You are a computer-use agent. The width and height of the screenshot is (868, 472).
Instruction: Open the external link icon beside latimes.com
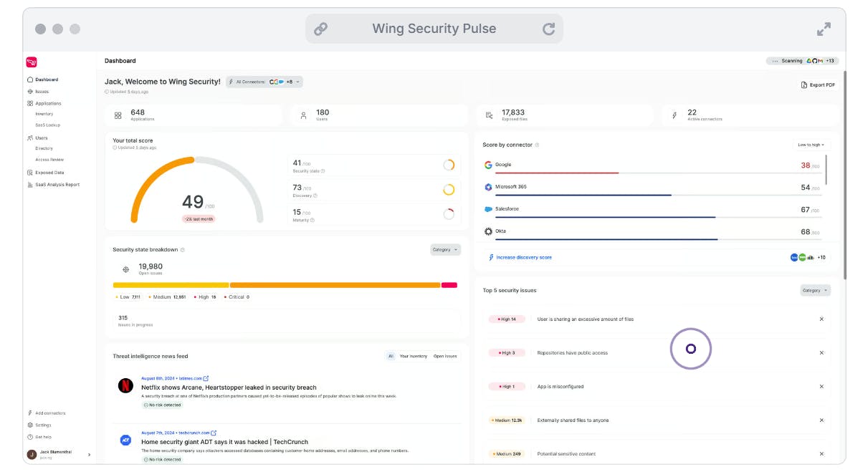point(206,378)
